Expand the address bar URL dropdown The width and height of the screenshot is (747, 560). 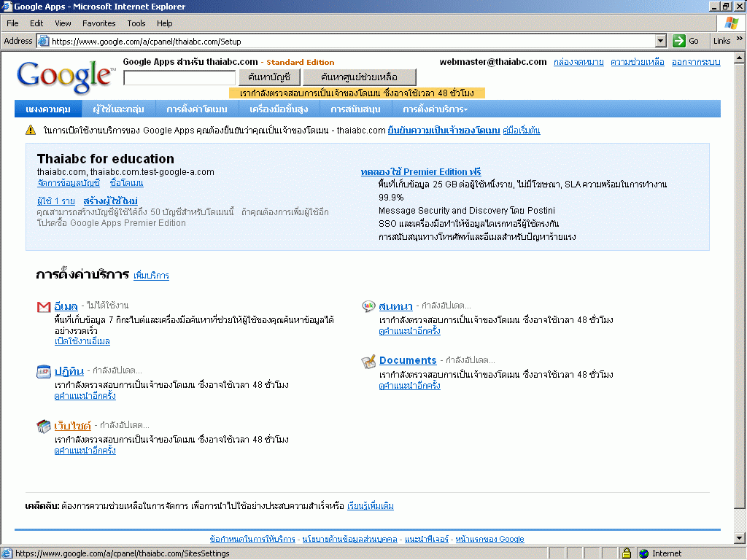tap(661, 41)
